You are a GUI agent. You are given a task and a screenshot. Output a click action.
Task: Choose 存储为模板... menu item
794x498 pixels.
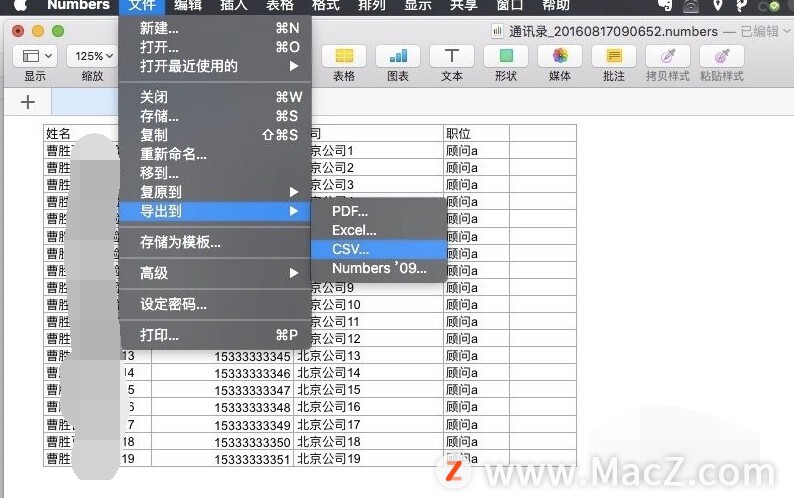coord(215,242)
